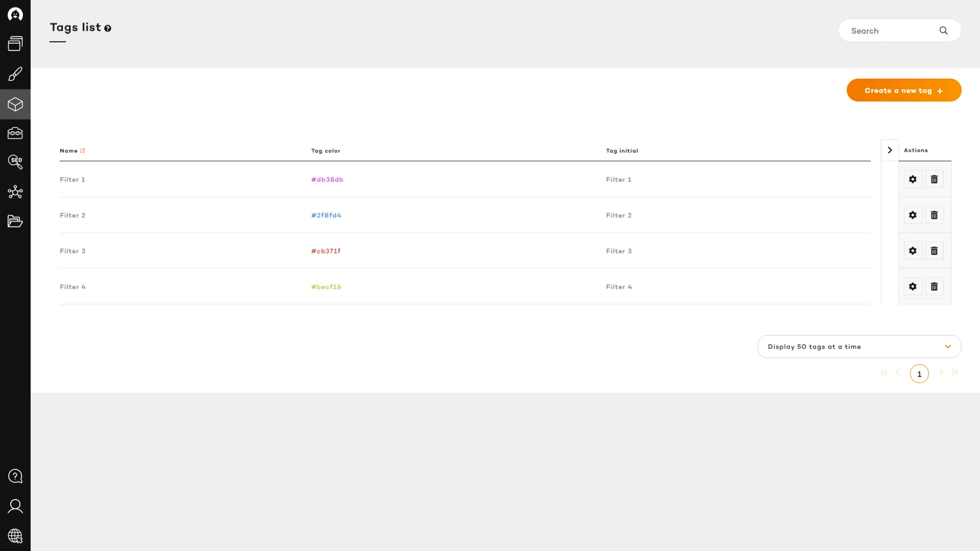Click the #db38db tag color code
This screenshot has width=980, height=551.
coord(327,180)
